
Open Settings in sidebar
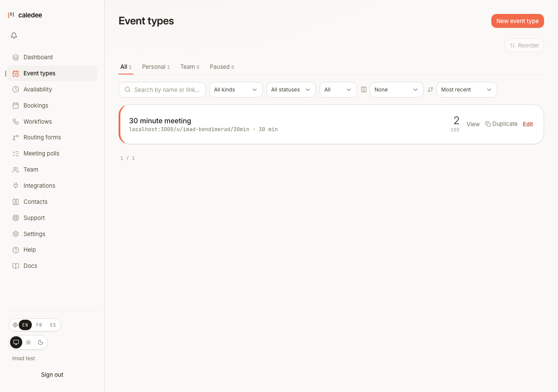click(x=52, y=234)
